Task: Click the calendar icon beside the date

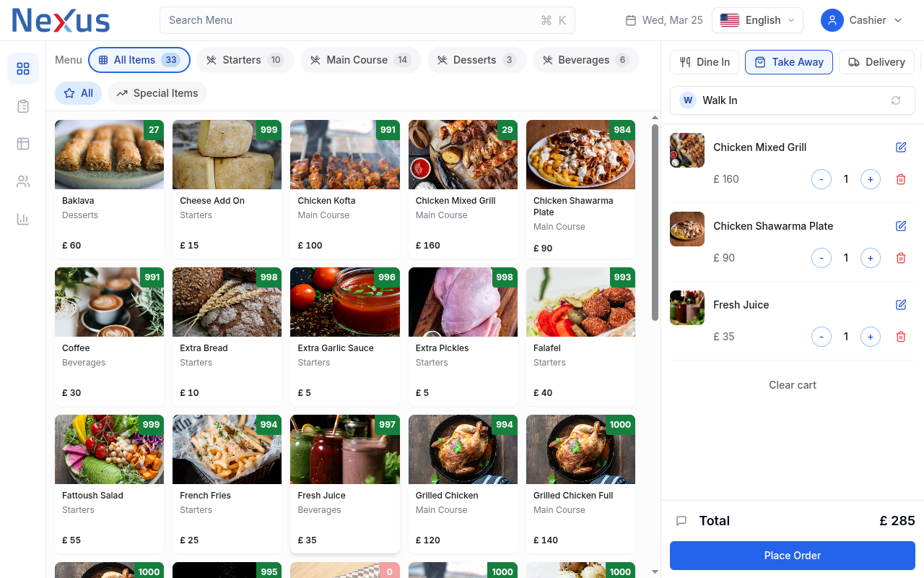Action: (x=631, y=20)
